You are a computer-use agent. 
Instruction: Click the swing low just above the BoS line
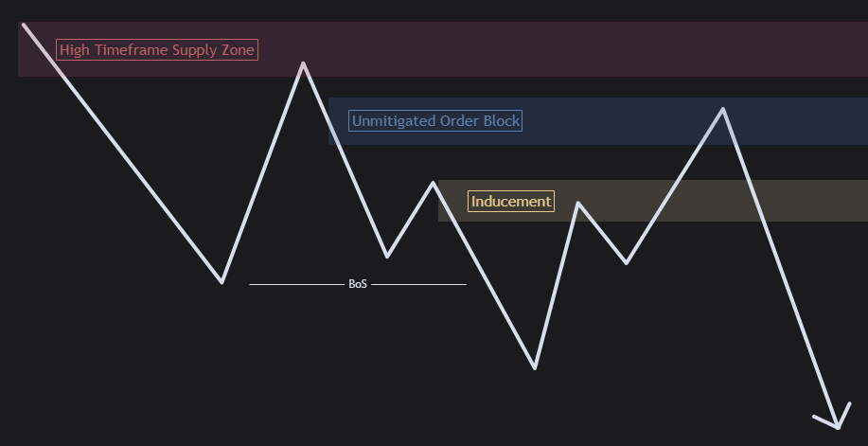point(387,256)
